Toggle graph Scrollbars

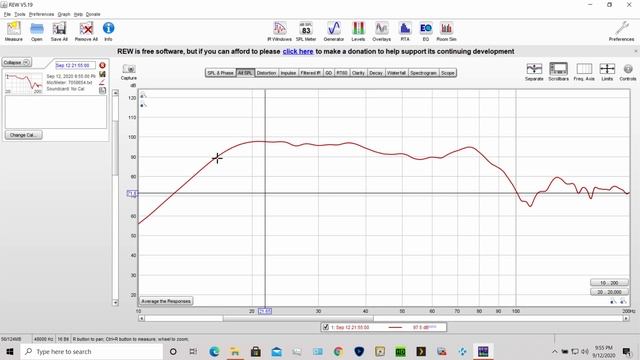click(558, 71)
